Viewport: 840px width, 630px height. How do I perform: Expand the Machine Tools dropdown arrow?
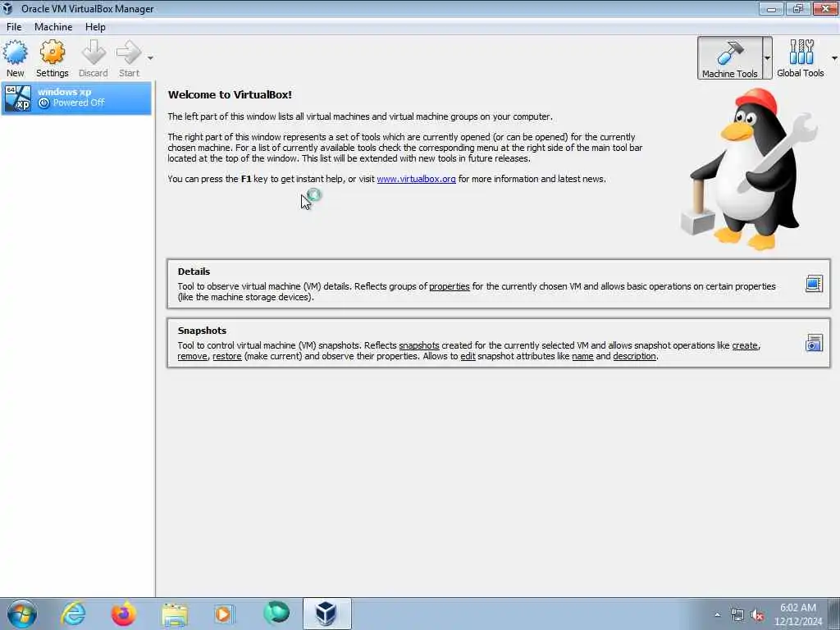(x=767, y=58)
